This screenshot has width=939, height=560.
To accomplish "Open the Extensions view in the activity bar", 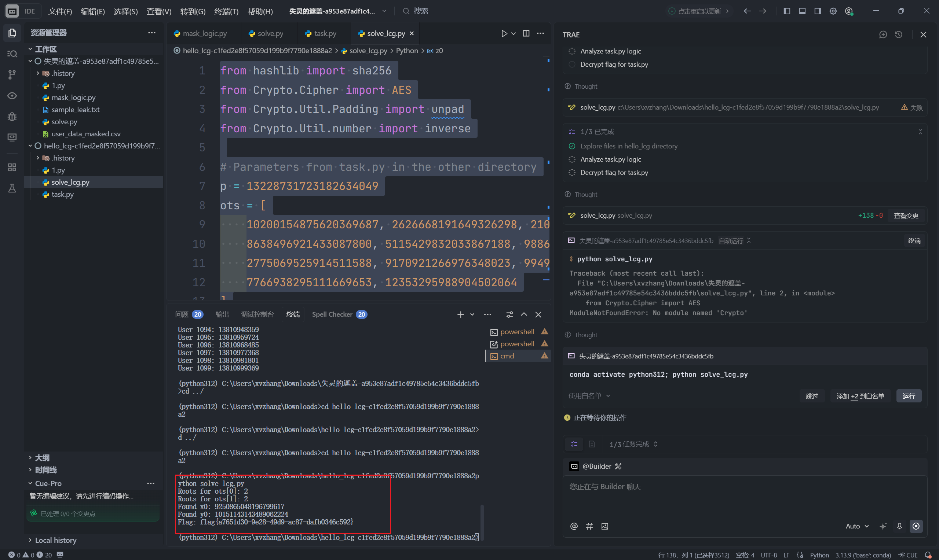I will tap(12, 167).
